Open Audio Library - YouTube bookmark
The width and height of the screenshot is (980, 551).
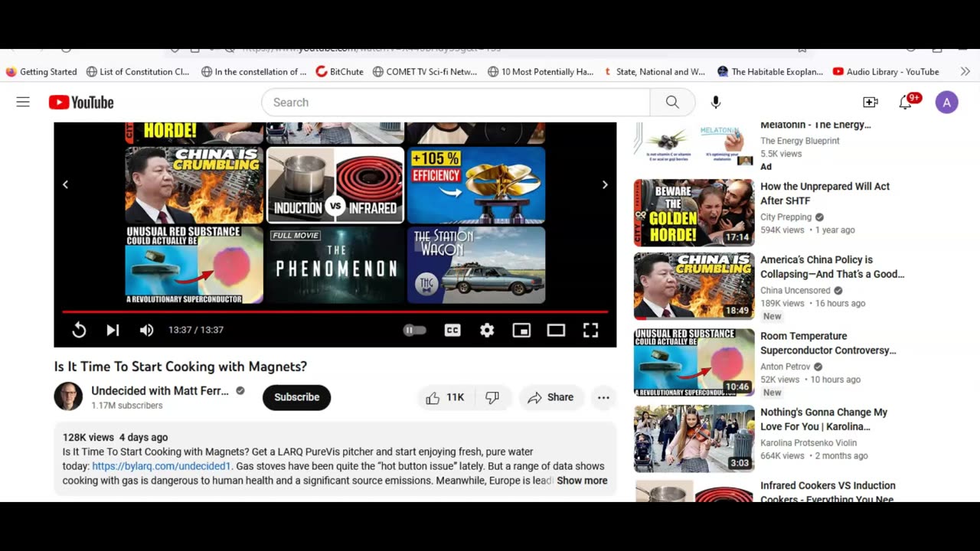pos(886,72)
